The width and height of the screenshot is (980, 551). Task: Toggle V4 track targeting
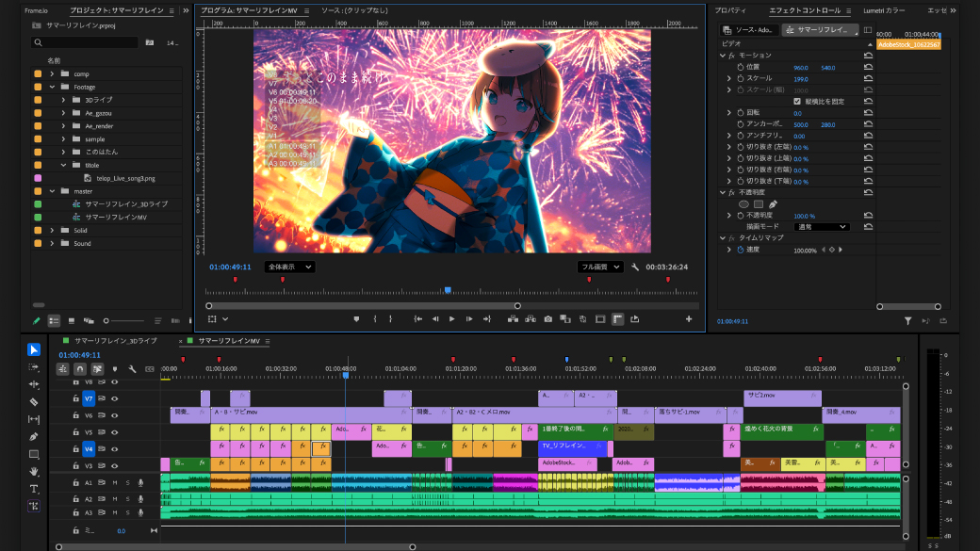click(x=89, y=449)
